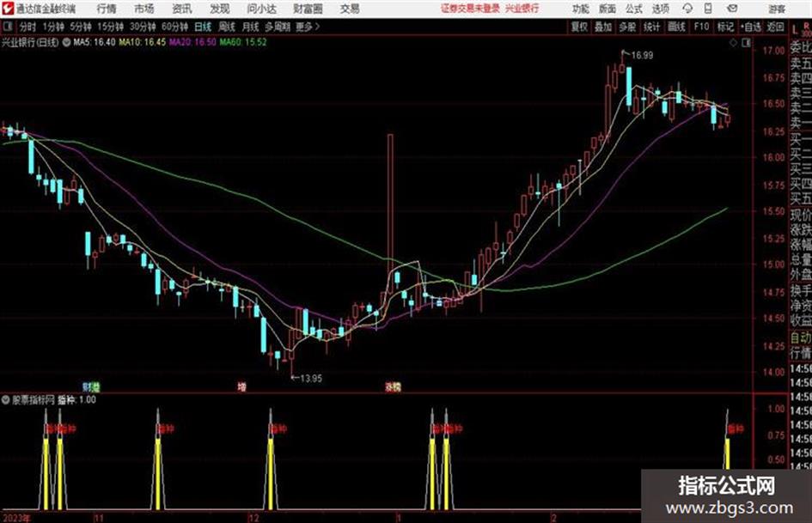Open the 发现 menu

tap(220, 9)
